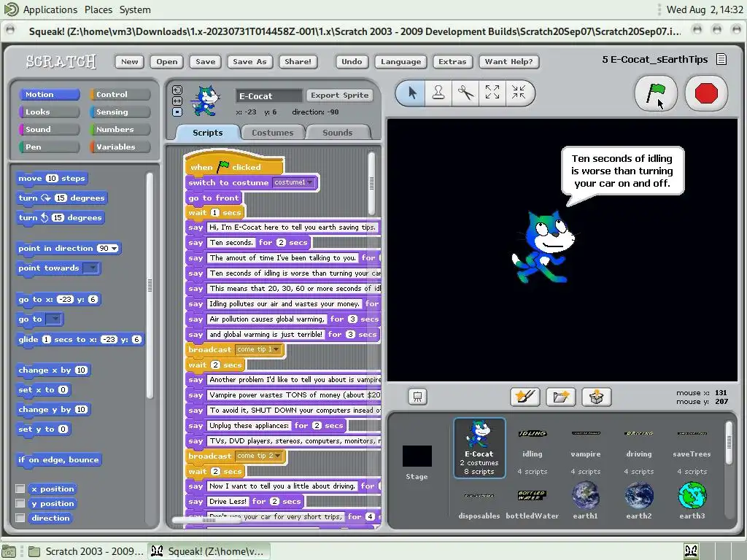Set rotation style to don't rotate
Viewport: 747px width, 560px height.
coord(177,112)
